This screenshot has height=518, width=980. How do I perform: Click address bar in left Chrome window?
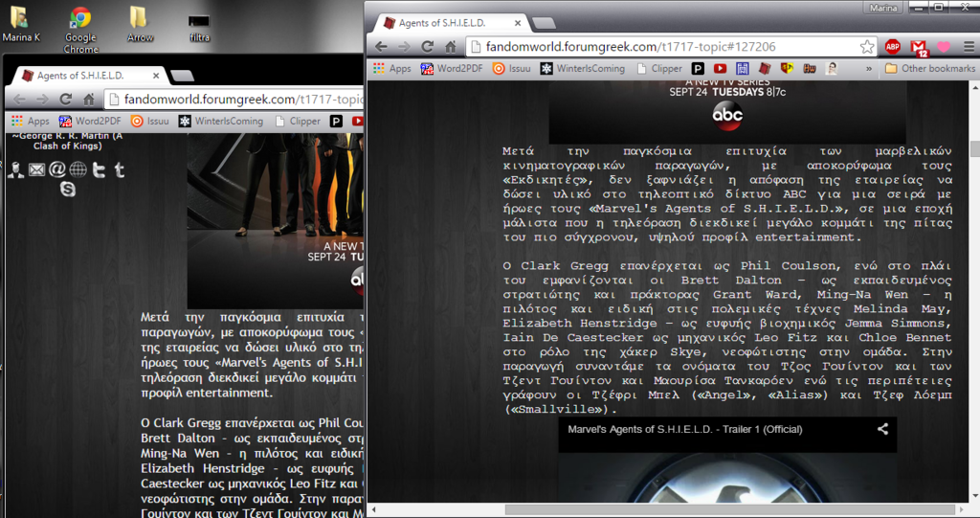click(x=234, y=100)
